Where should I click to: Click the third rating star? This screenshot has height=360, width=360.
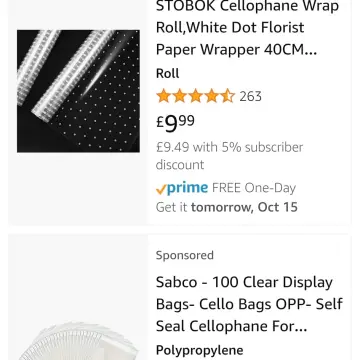pyautogui.click(x=196, y=96)
